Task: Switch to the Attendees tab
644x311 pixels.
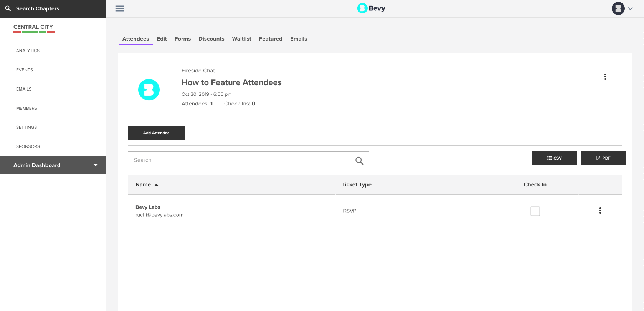Action: [135, 39]
